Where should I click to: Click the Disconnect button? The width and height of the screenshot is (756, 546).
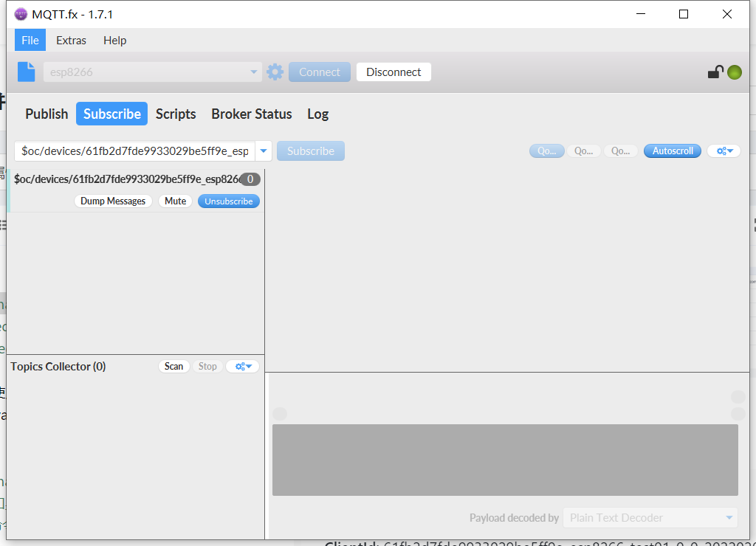pyautogui.click(x=394, y=72)
